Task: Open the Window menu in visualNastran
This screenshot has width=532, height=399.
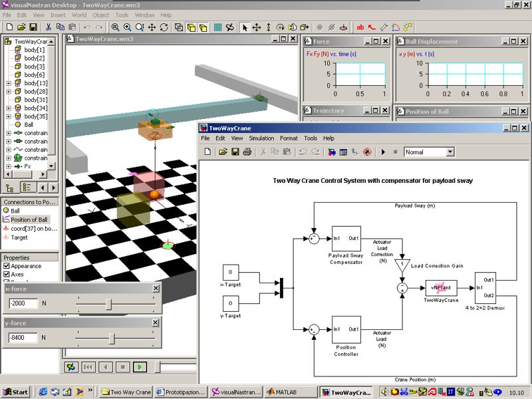Action: tap(144, 15)
